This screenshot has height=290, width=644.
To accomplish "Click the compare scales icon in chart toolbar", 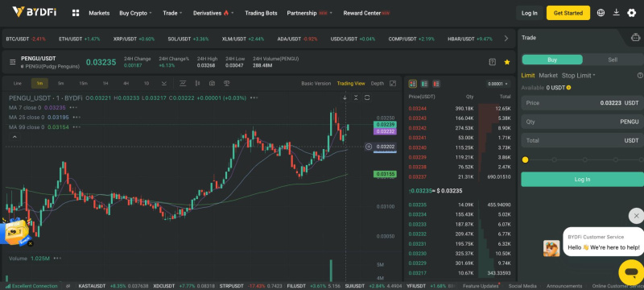I will [x=226, y=84].
